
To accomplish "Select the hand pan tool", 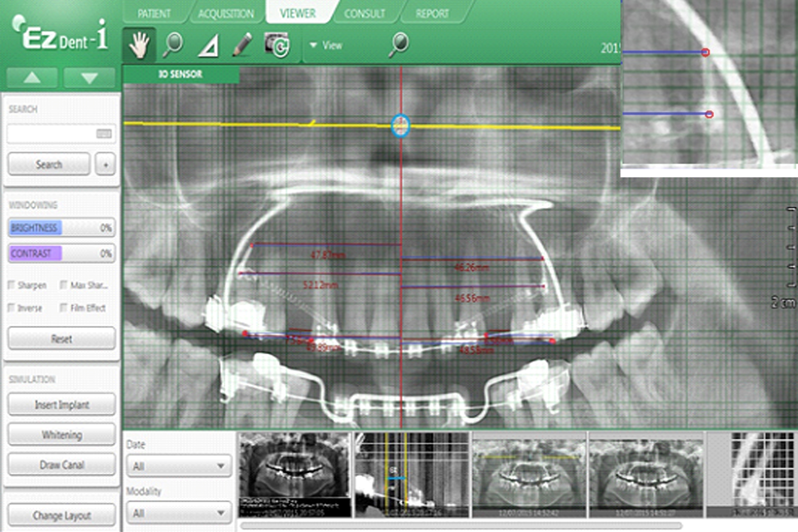I will (x=139, y=45).
